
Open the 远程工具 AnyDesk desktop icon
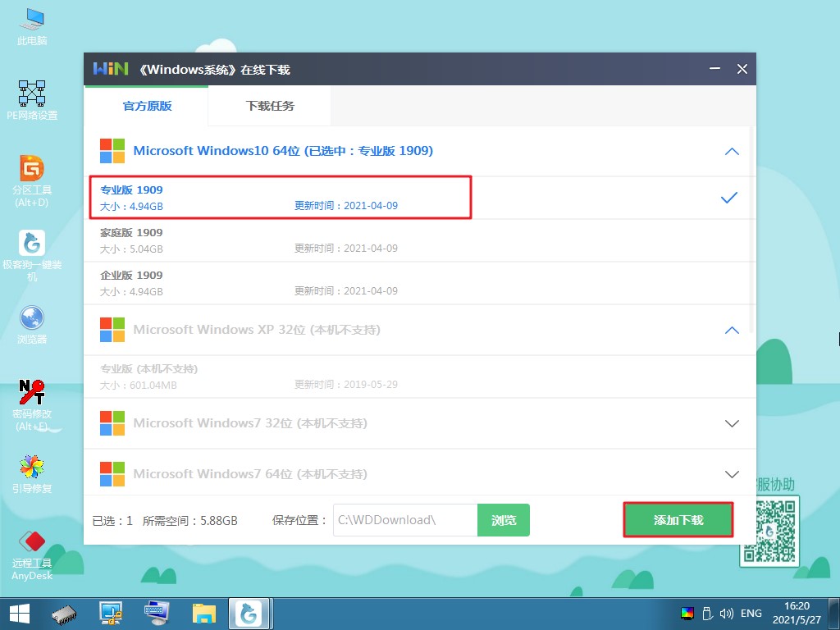pyautogui.click(x=32, y=555)
